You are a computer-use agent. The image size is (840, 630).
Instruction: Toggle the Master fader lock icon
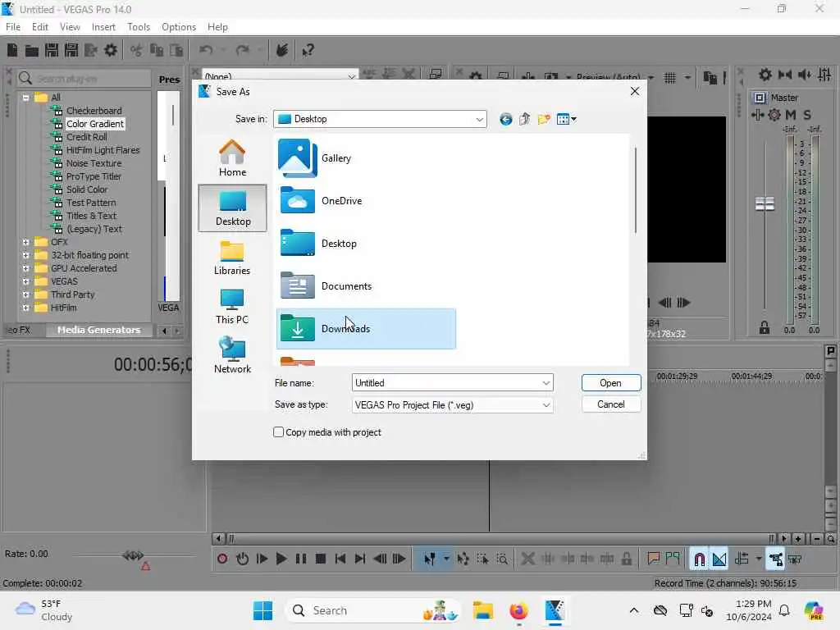click(x=765, y=327)
